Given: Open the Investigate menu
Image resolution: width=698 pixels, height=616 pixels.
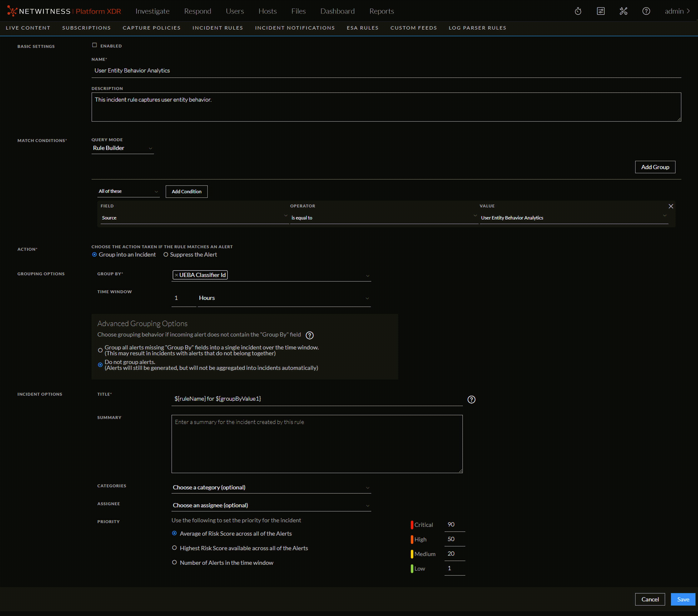Looking at the screenshot, I should pos(152,11).
